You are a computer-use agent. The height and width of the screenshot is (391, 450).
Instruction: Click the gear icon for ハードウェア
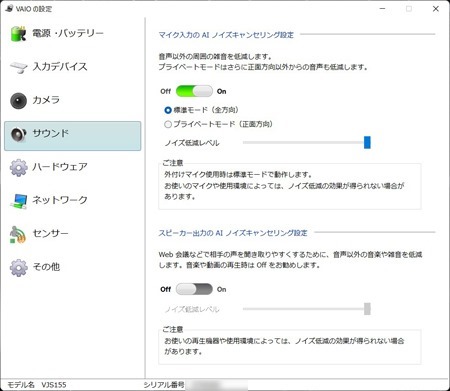18,167
